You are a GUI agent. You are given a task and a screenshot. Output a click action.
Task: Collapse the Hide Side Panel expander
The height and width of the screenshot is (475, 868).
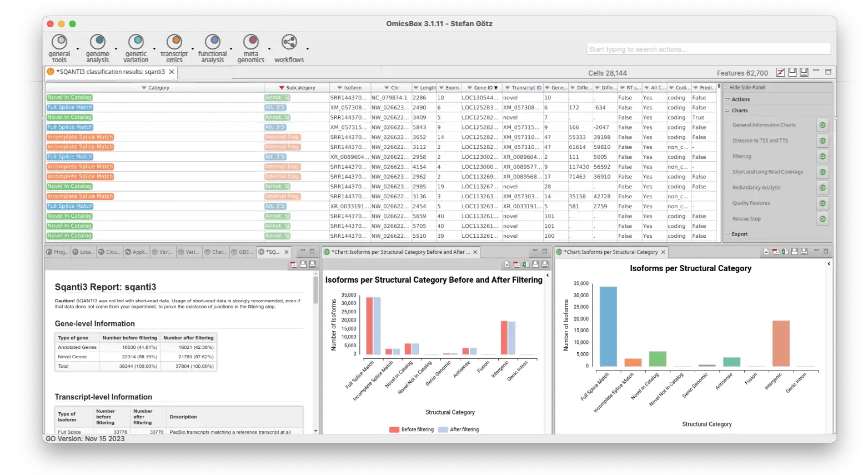(x=726, y=87)
